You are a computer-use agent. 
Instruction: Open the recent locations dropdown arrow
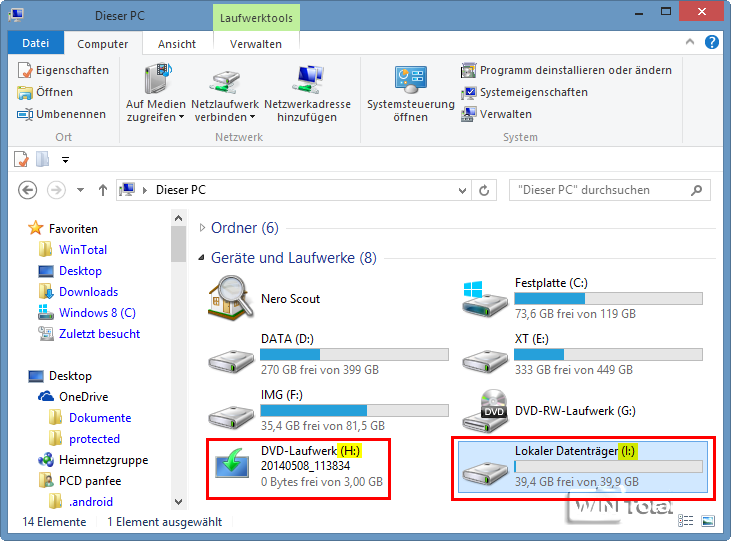(x=81, y=190)
